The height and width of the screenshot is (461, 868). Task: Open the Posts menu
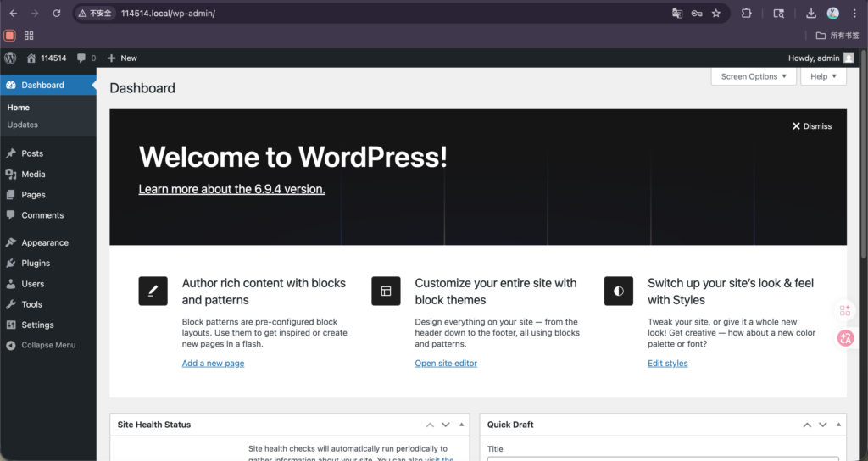point(48,153)
